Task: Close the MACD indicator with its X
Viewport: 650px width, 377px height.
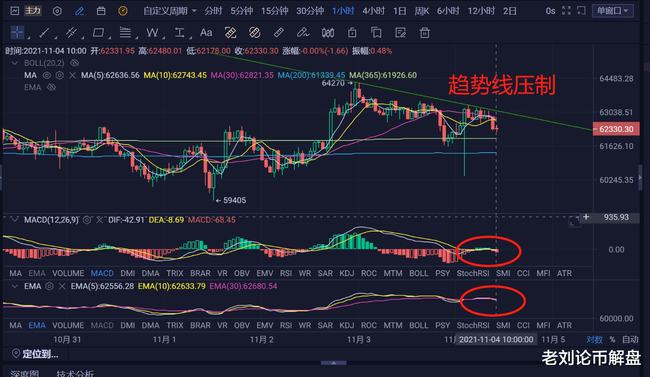Action: point(99,220)
